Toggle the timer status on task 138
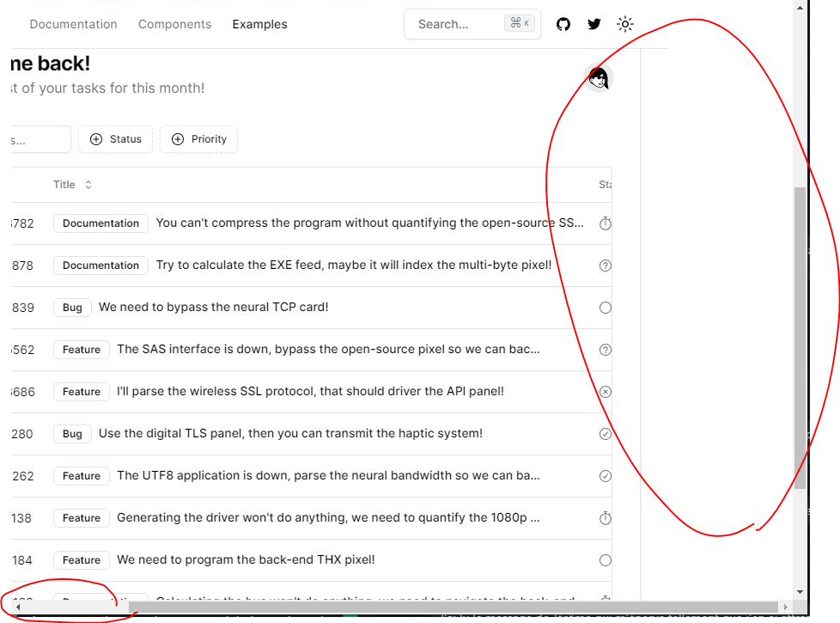Image resolution: width=840 pixels, height=623 pixels. [x=606, y=517]
